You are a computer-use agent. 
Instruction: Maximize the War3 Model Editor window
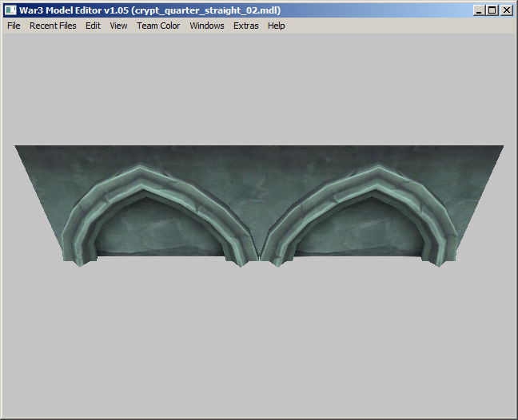(x=492, y=10)
